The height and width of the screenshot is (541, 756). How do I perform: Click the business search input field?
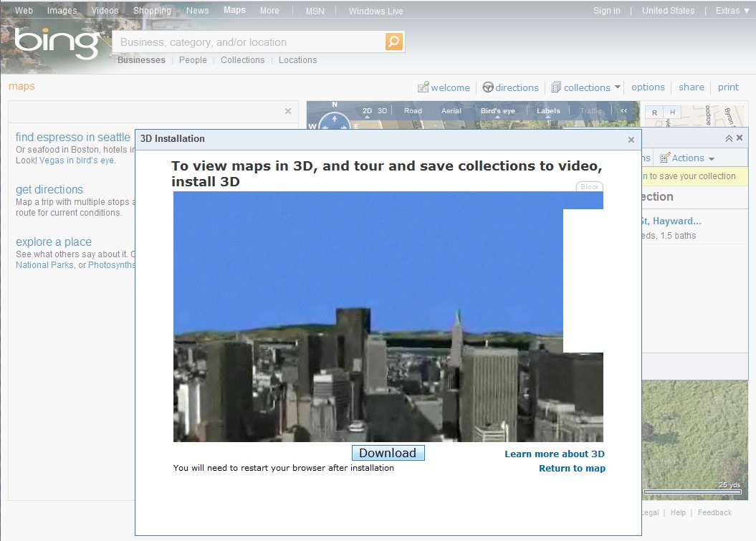pos(244,41)
